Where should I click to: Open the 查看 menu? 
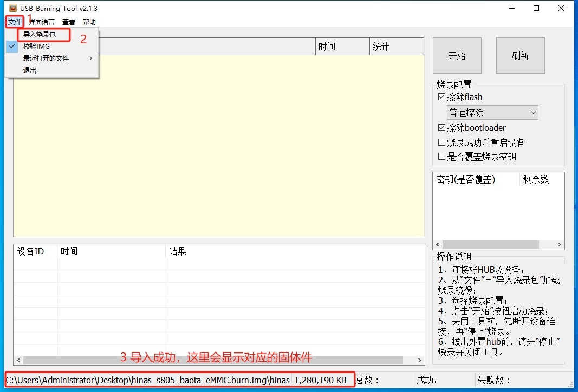point(69,22)
